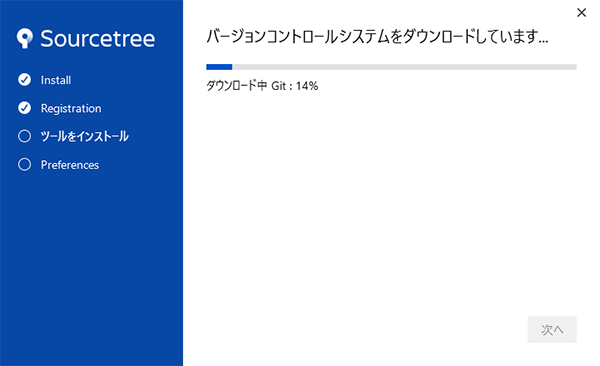Select the Preferences step label
600x366 pixels.
click(70, 165)
